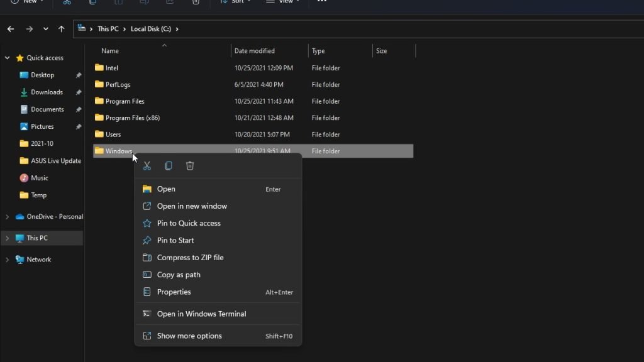Sort by the Date modified column header

(255, 51)
